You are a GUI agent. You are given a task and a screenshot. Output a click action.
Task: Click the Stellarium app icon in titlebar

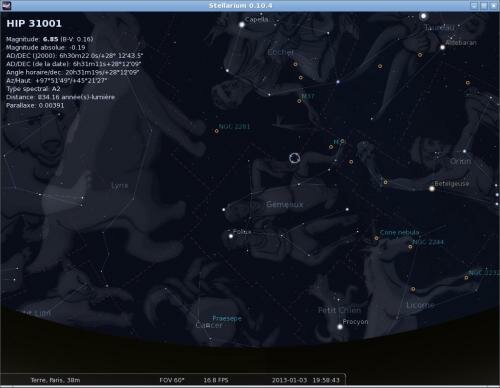point(6,5)
